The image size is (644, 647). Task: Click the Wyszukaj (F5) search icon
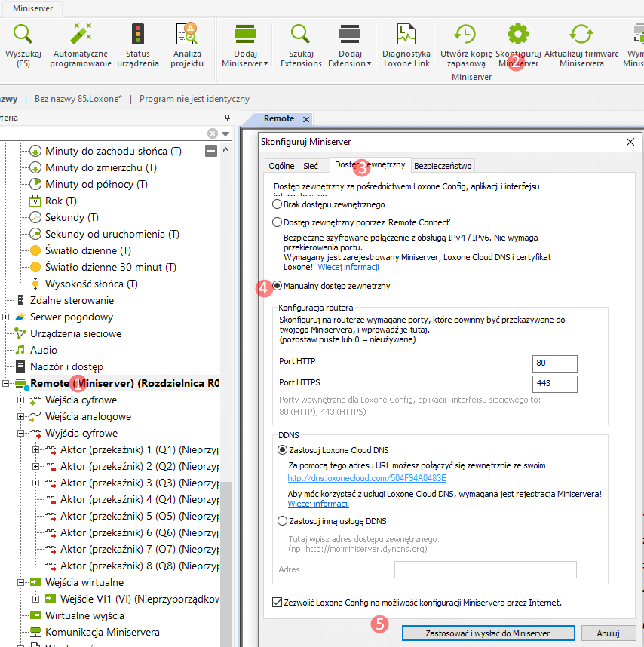point(23,35)
